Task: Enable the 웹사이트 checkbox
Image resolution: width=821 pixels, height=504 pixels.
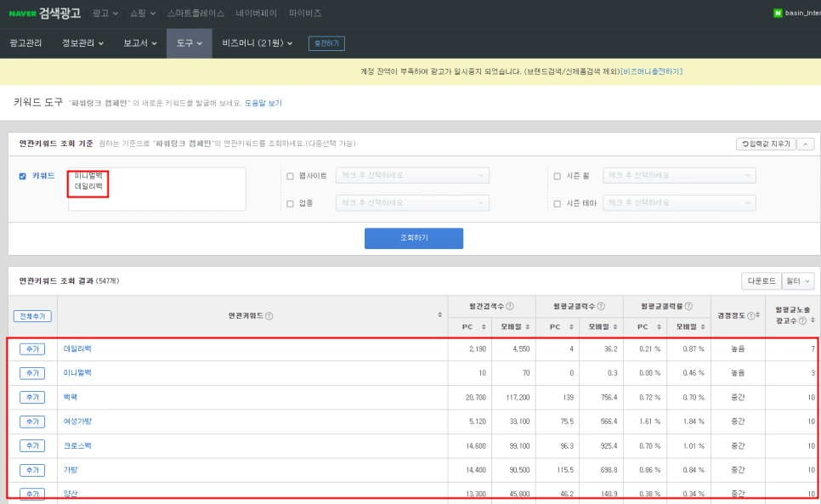Action: click(290, 177)
